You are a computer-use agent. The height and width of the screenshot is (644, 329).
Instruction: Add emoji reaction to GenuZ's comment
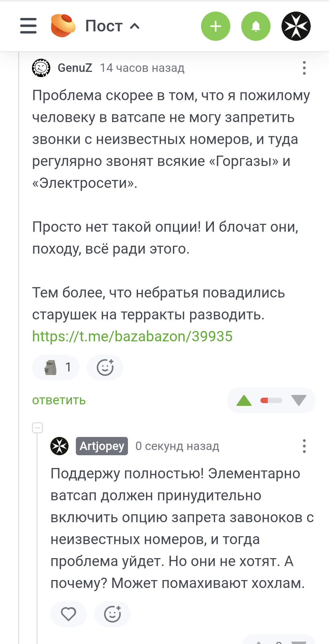pyautogui.click(x=105, y=368)
